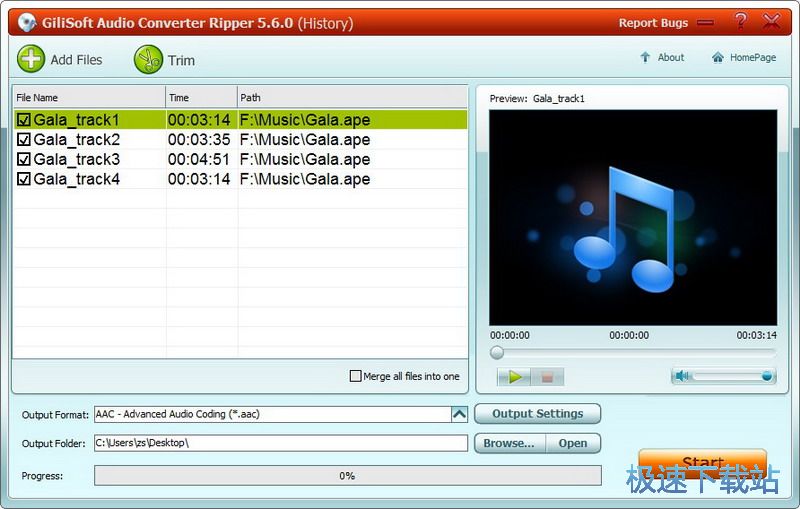800x509 pixels.
Task: Enable Merge all files into one
Action: [x=355, y=376]
